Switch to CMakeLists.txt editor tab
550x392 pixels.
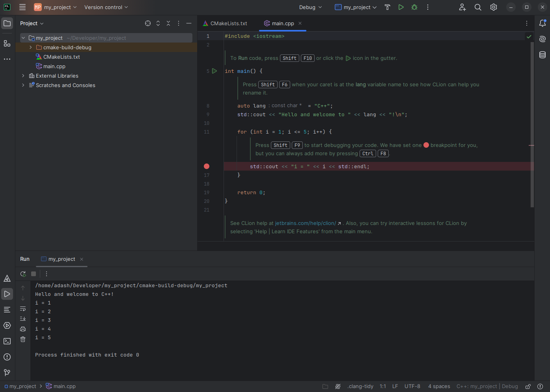tap(225, 23)
